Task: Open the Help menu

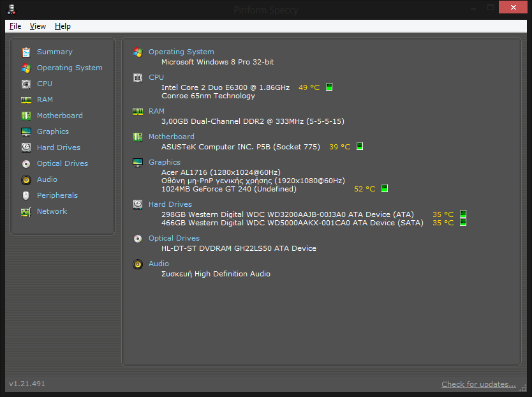Action: pos(63,26)
